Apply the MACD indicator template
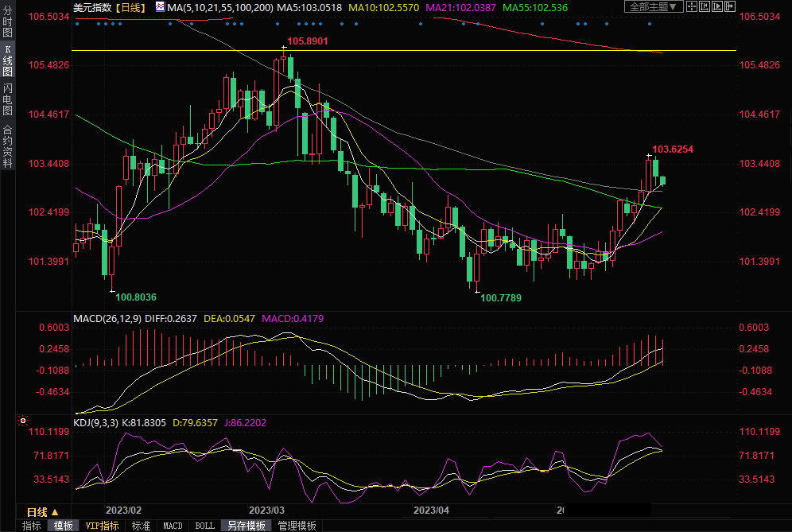This screenshot has width=792, height=532. (x=173, y=526)
